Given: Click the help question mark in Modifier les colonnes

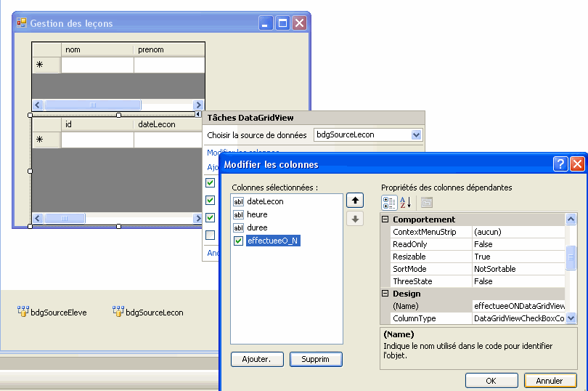Looking at the screenshot, I should 560,164.
